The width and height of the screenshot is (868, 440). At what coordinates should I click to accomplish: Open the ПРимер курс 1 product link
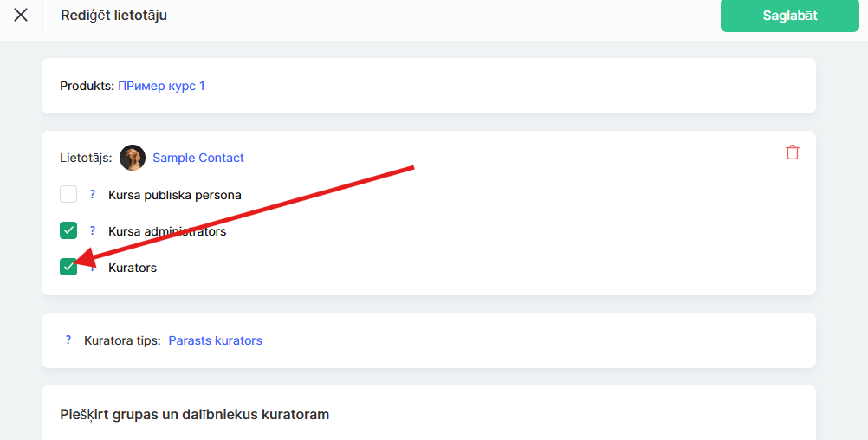[161, 86]
